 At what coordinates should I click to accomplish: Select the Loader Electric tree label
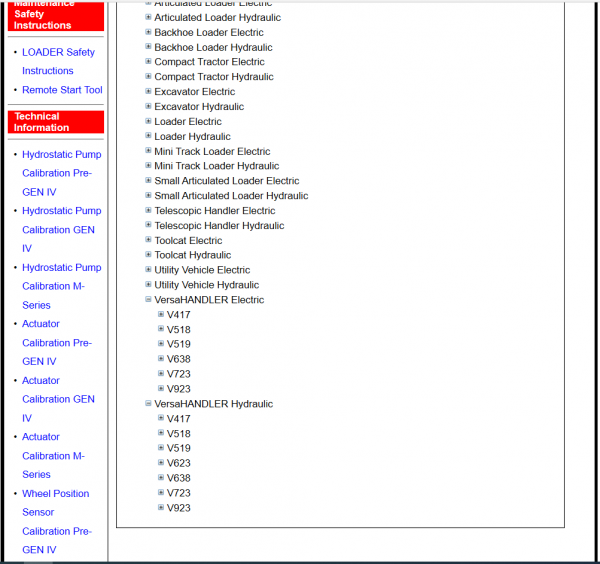[x=188, y=121]
